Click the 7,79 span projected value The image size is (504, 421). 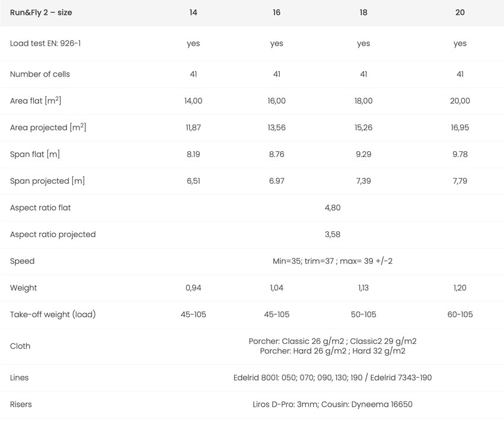point(460,181)
